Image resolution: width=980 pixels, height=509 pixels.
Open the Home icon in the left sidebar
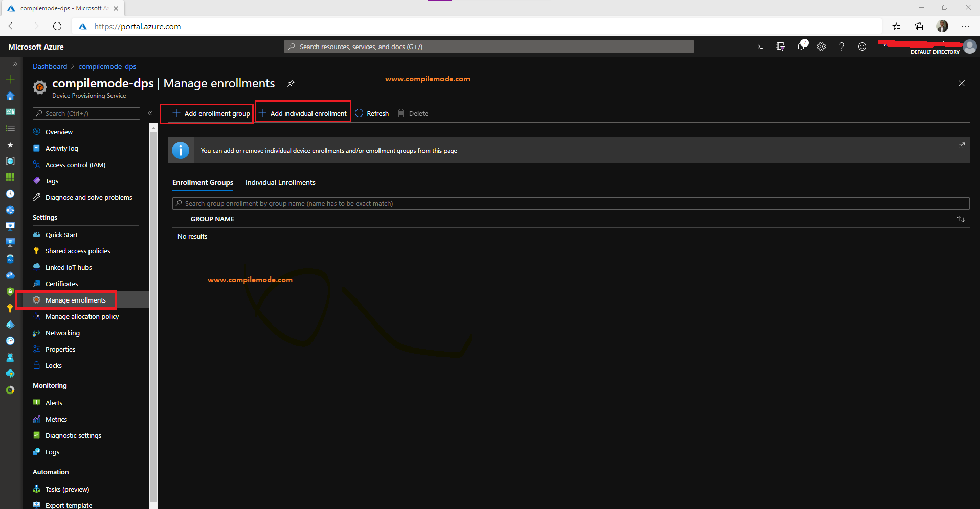10,96
